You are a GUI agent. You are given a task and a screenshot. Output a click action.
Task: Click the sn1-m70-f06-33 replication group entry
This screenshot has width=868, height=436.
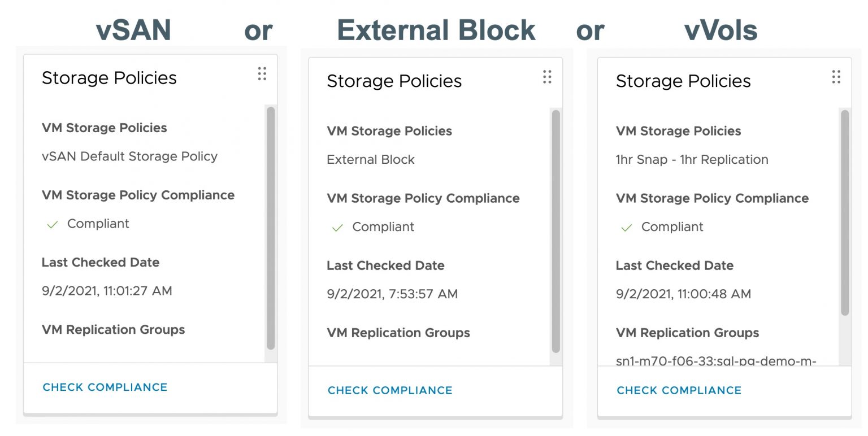pos(715,360)
